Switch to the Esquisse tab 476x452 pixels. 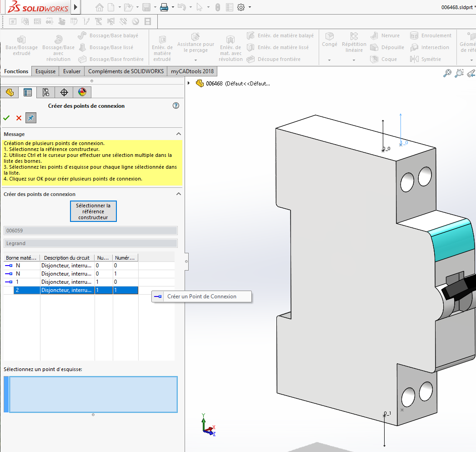(45, 71)
